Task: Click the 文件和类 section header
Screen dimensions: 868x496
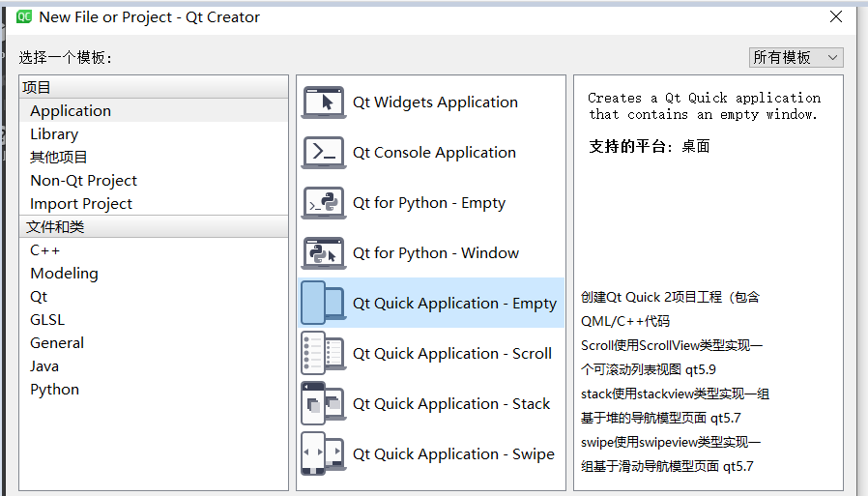Action: click(x=154, y=227)
